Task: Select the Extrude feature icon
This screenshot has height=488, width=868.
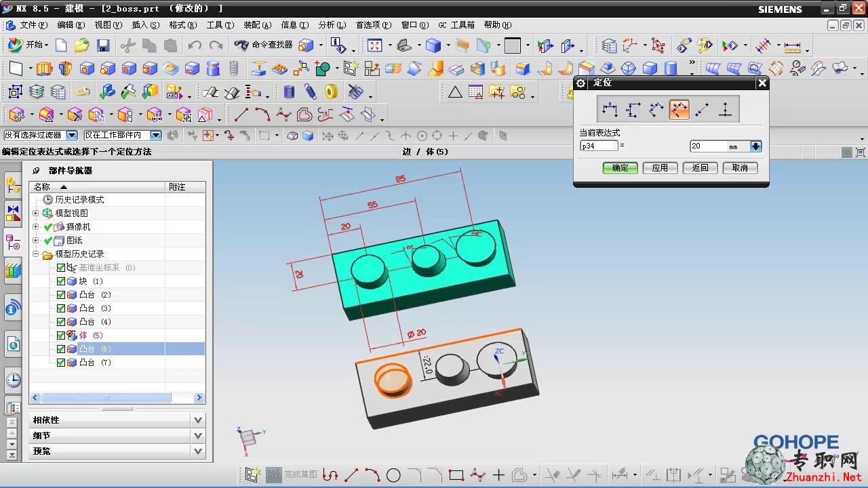Action: point(44,68)
